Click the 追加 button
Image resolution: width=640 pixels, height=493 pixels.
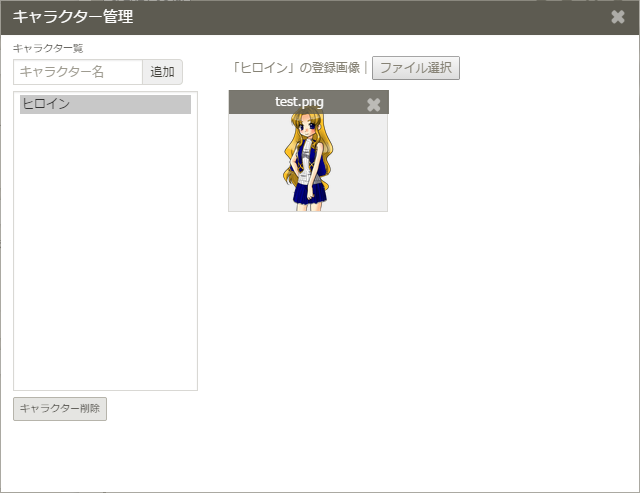(x=162, y=72)
